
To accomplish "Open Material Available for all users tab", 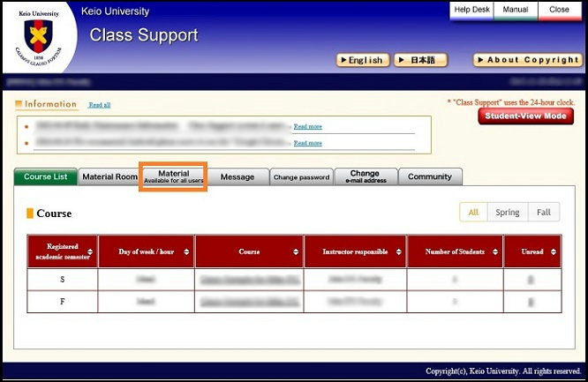I will 174,177.
